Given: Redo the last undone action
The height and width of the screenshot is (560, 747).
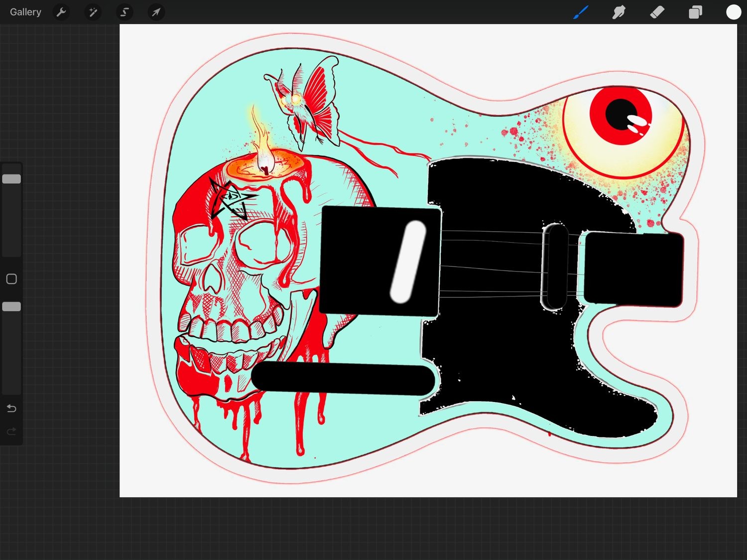Looking at the screenshot, I should pos(11,431).
